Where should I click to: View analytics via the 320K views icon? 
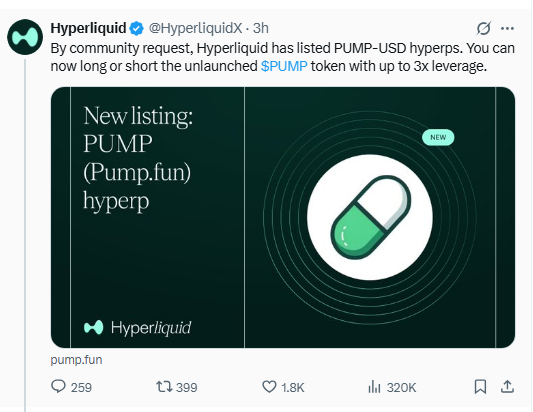click(x=374, y=387)
